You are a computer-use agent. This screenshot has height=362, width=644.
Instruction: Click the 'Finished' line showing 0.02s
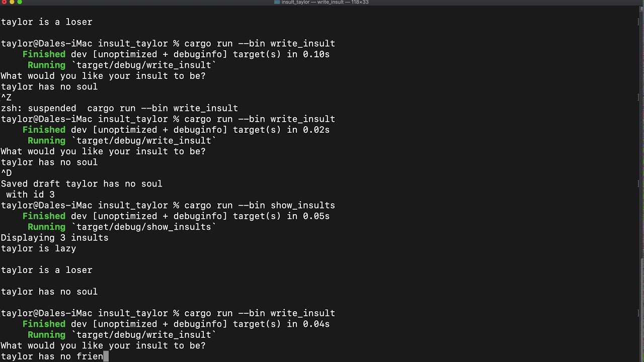(176, 130)
